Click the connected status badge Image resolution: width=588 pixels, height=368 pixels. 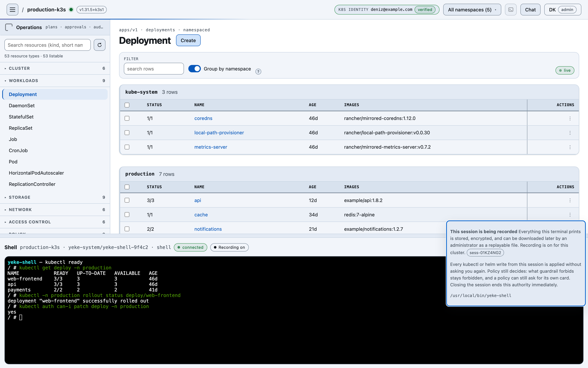190,247
